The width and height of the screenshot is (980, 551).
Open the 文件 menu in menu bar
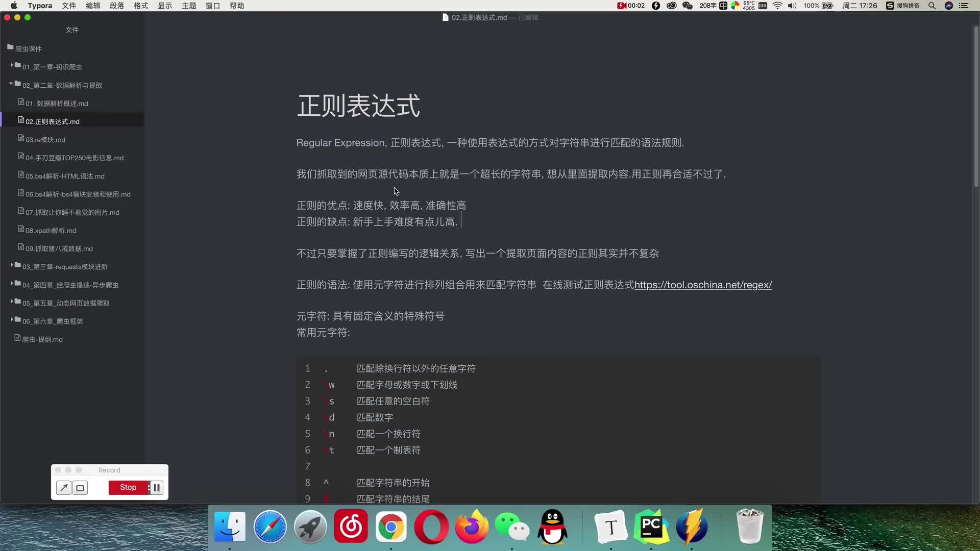coord(69,6)
